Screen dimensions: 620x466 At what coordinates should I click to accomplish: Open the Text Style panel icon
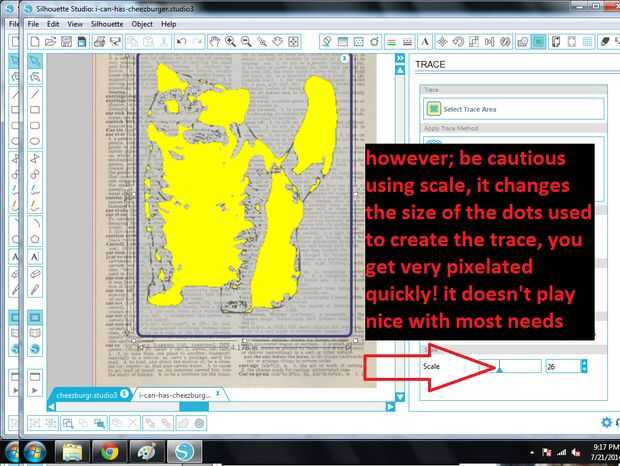coord(425,42)
